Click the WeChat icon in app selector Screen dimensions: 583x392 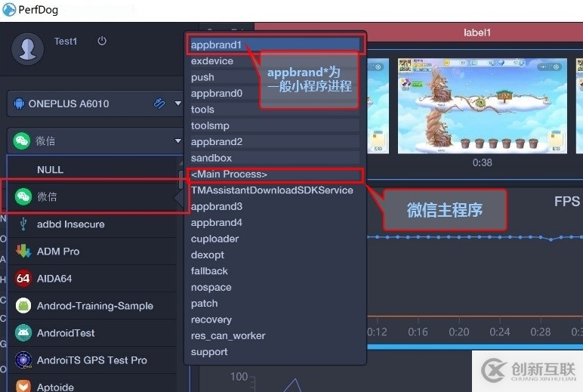point(22,141)
